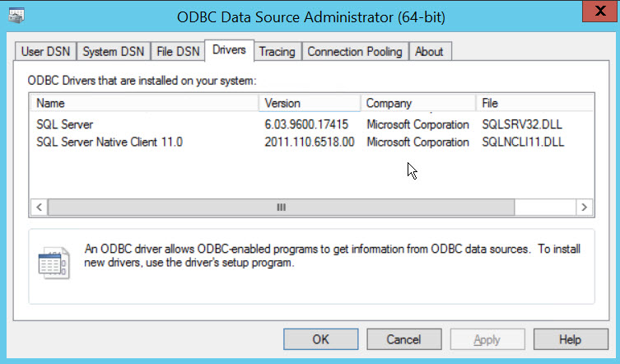Viewport: 620px width, 364px height.
Task: Click the horizontal scrollbar thumb
Action: tap(281, 208)
